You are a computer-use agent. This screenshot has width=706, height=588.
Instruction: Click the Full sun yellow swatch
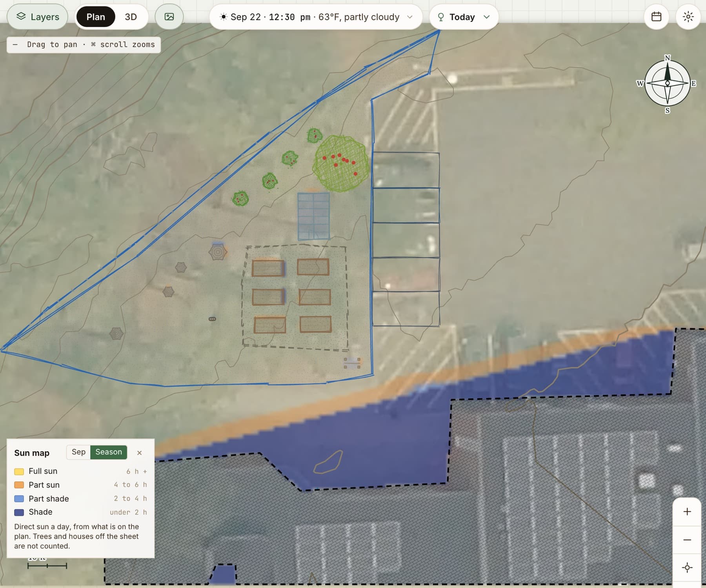pos(19,471)
